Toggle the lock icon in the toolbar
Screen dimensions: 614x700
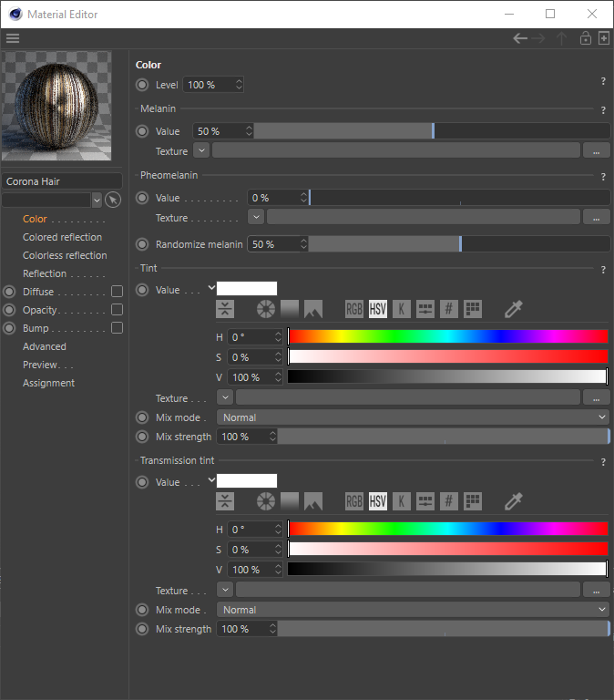(x=586, y=38)
